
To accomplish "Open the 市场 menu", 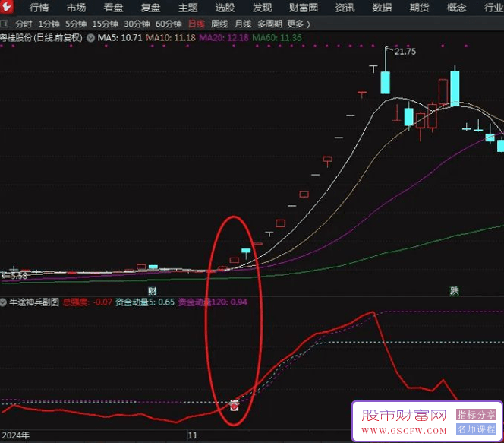I will click(x=76, y=8).
